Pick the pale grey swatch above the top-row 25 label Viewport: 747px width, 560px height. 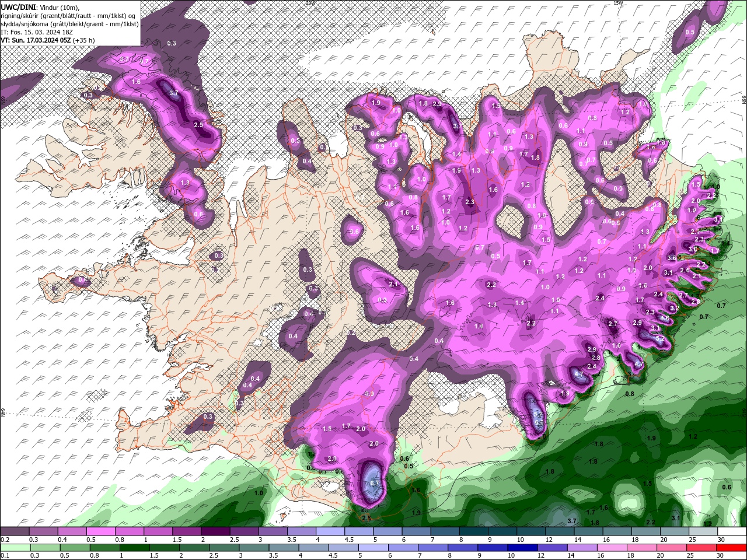[703, 531]
